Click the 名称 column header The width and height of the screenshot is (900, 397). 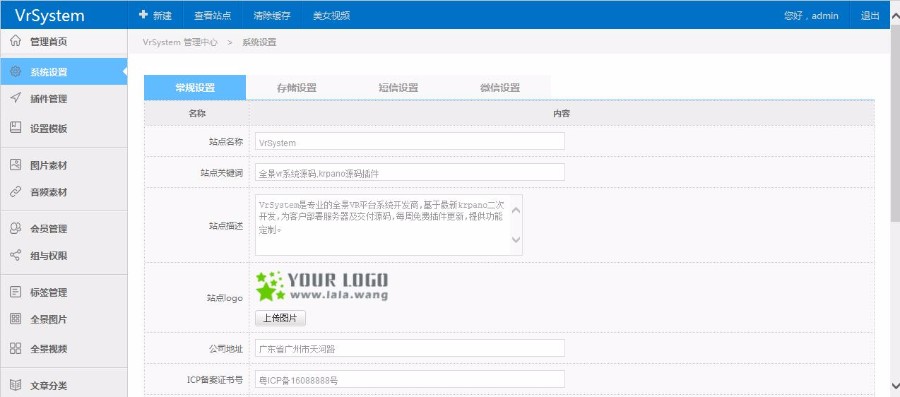coord(197,114)
